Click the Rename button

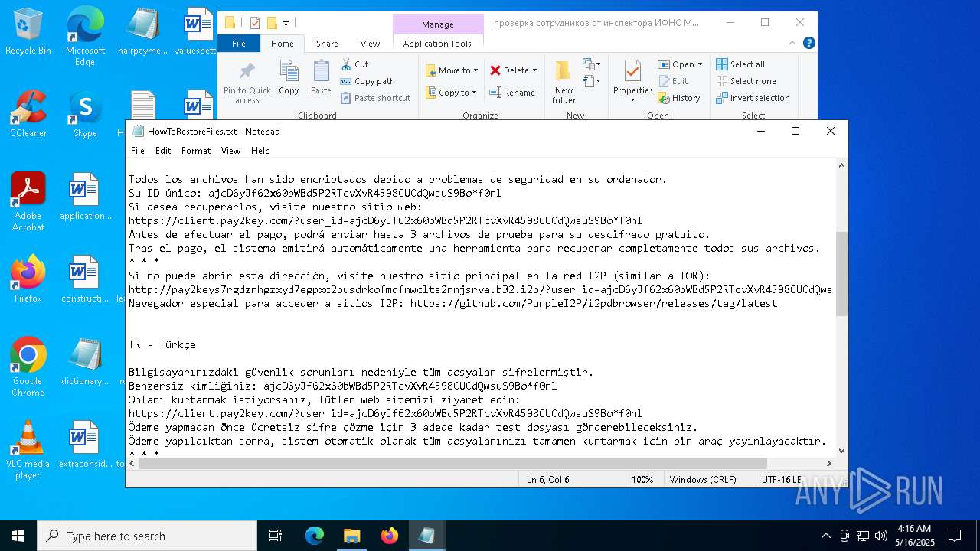(x=512, y=93)
